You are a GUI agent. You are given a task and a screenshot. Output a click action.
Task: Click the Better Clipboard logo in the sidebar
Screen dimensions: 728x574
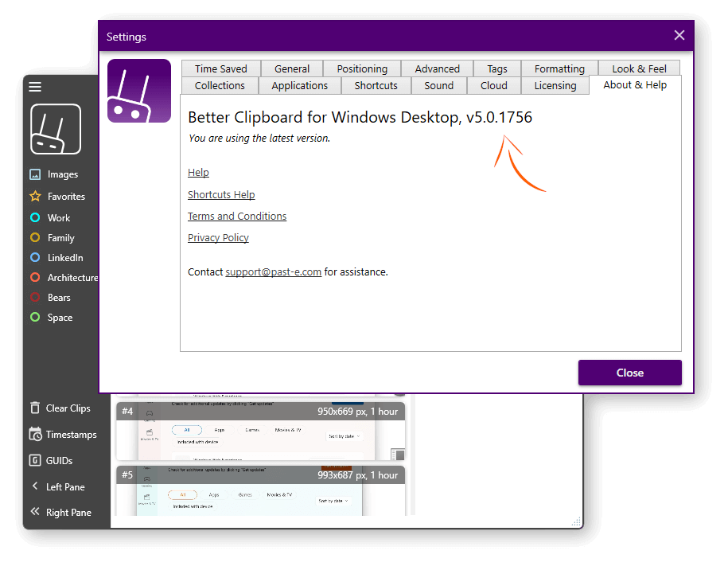56,129
